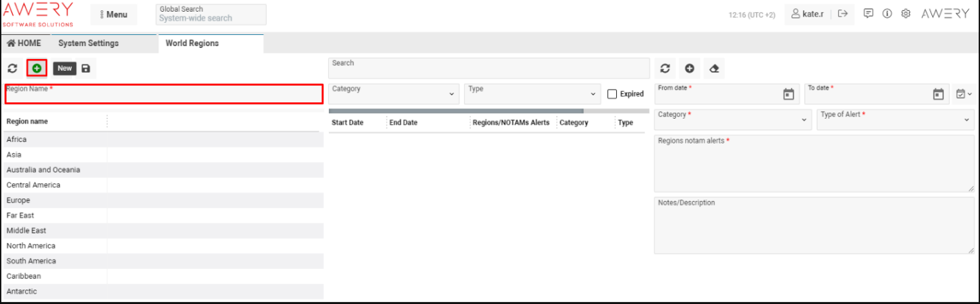Select the Middle East region row

[x=27, y=231]
